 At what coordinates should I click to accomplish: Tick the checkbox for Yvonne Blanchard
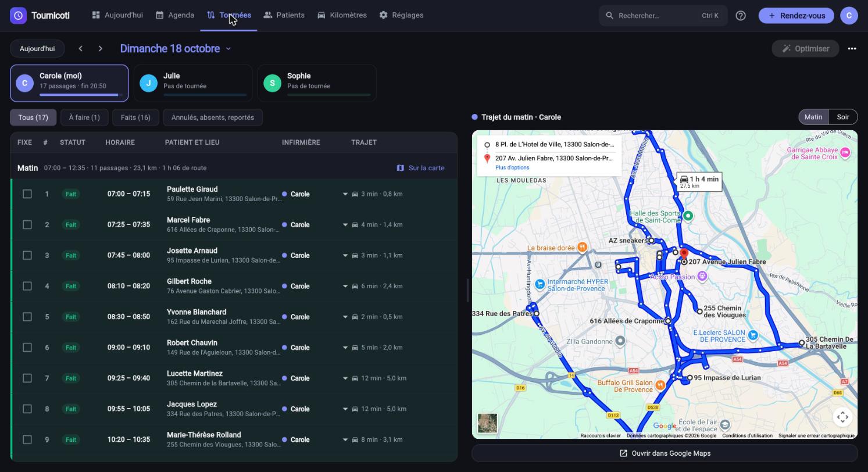[27, 317]
